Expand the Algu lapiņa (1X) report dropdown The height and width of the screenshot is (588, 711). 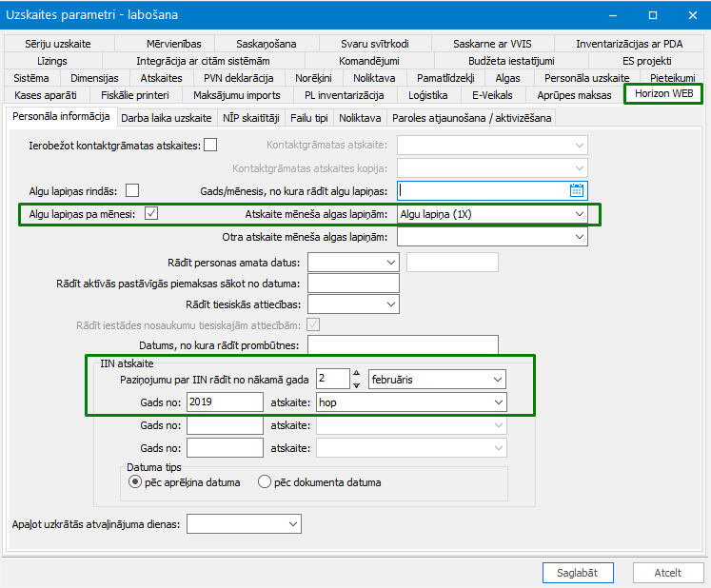[492, 214]
